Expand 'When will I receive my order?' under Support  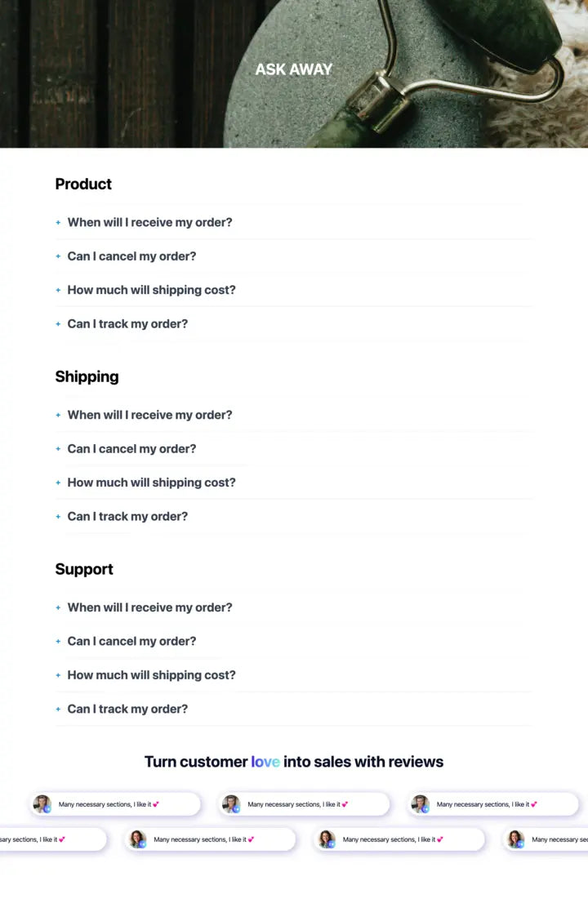(x=149, y=607)
